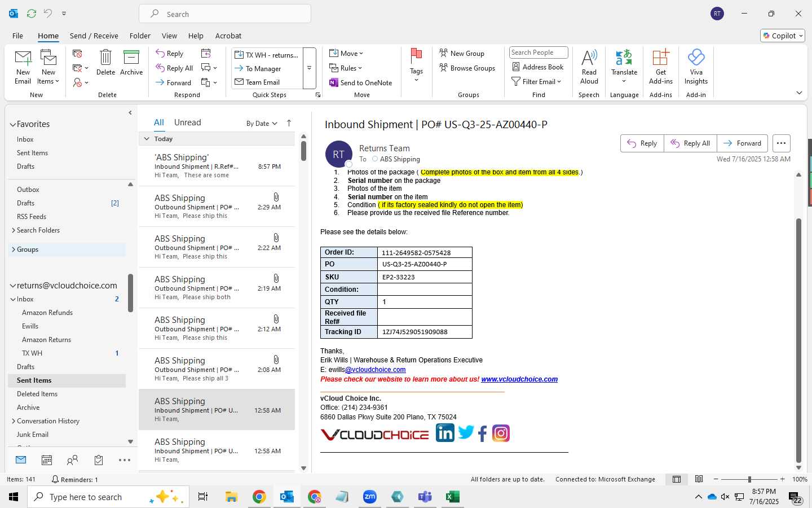
Task: Click the Instagram icon in signature
Action: coord(501,433)
